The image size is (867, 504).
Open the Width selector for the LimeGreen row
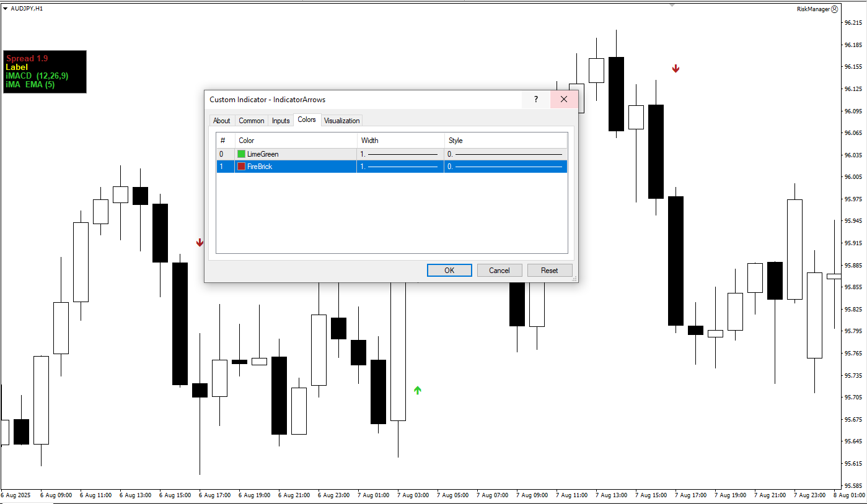coord(400,154)
